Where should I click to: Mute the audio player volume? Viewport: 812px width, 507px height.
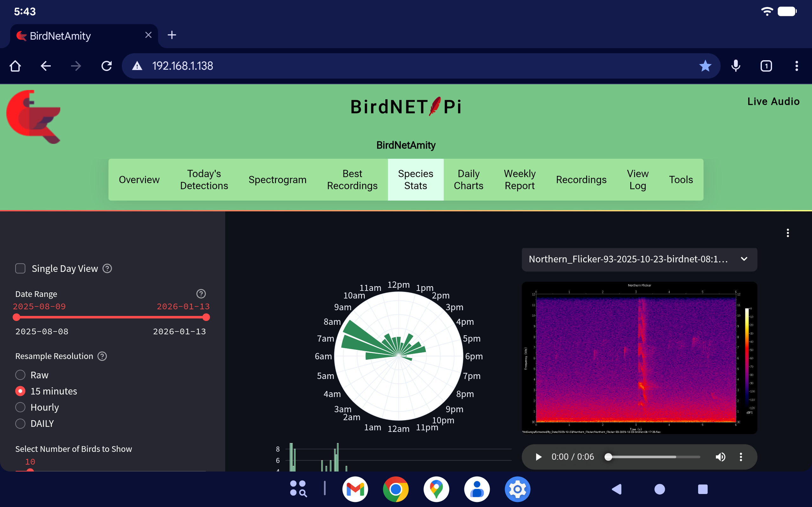(x=720, y=457)
